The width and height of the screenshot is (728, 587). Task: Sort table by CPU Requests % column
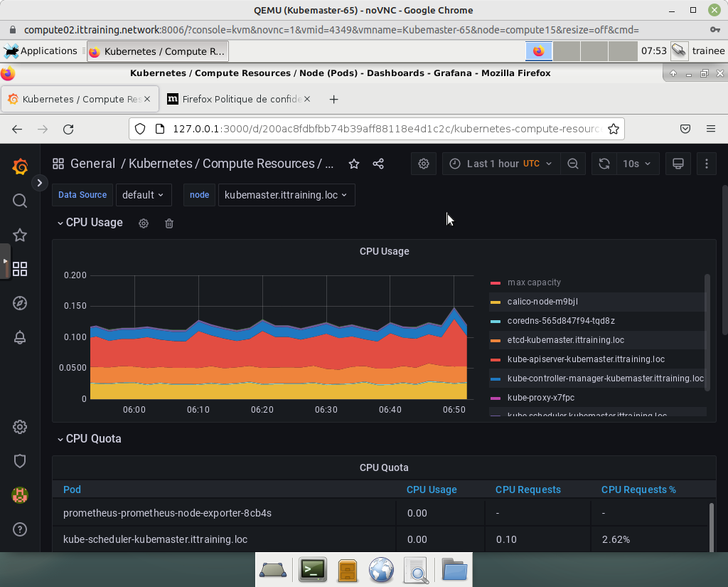pyautogui.click(x=638, y=490)
